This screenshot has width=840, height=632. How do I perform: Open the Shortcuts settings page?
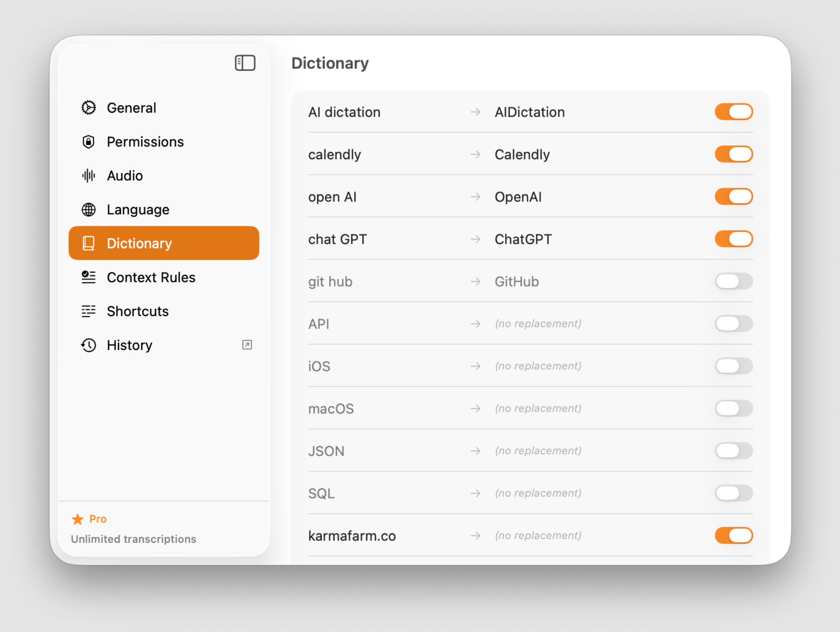point(138,311)
